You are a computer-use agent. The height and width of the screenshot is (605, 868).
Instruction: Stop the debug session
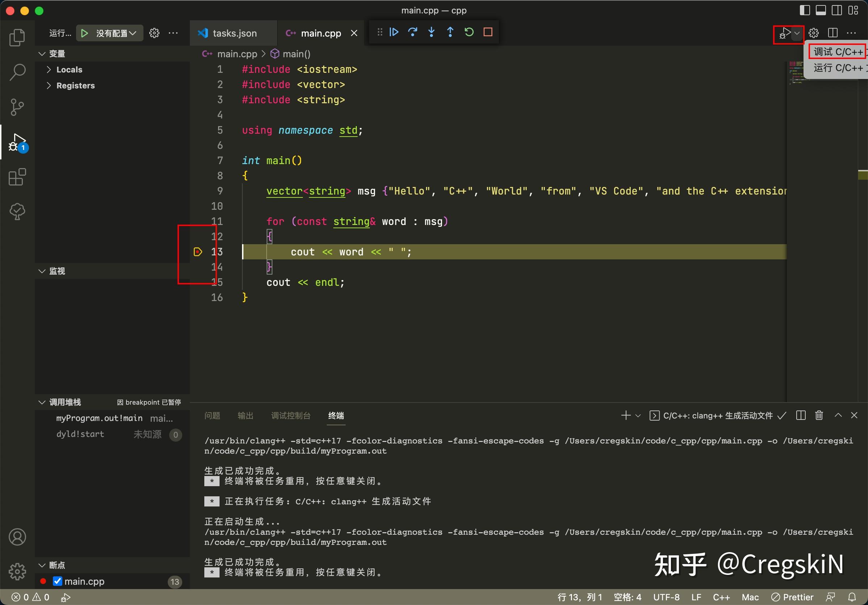point(488,32)
